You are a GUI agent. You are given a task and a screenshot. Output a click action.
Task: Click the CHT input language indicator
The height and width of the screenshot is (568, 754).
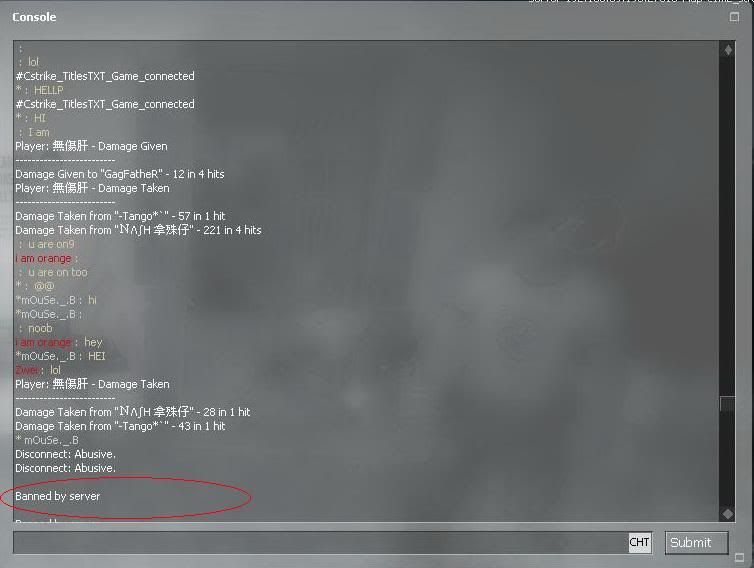click(x=640, y=543)
